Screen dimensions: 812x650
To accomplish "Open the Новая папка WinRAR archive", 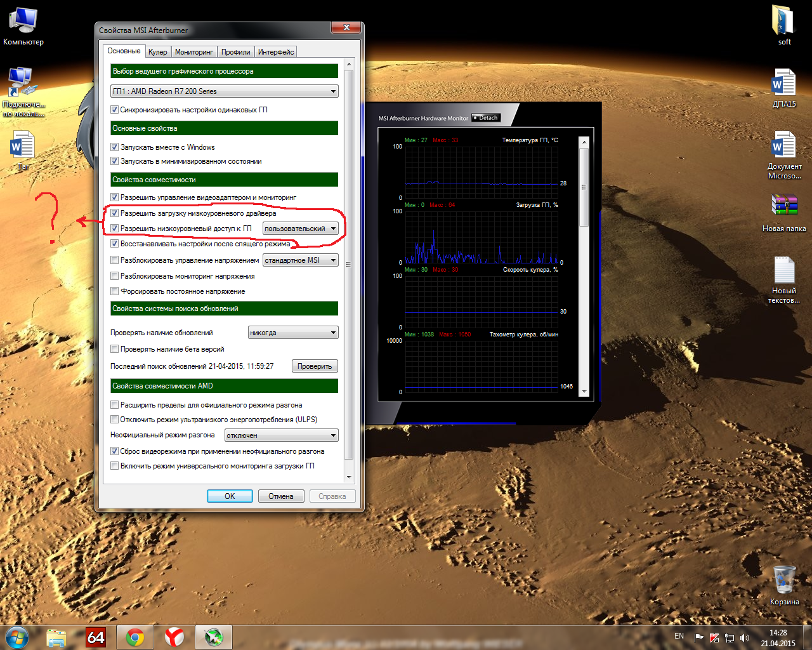I will coord(784,213).
